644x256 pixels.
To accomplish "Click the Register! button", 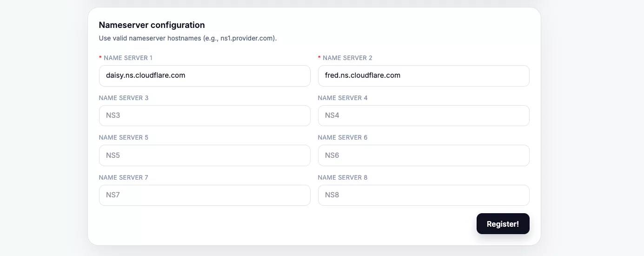I will pyautogui.click(x=503, y=224).
